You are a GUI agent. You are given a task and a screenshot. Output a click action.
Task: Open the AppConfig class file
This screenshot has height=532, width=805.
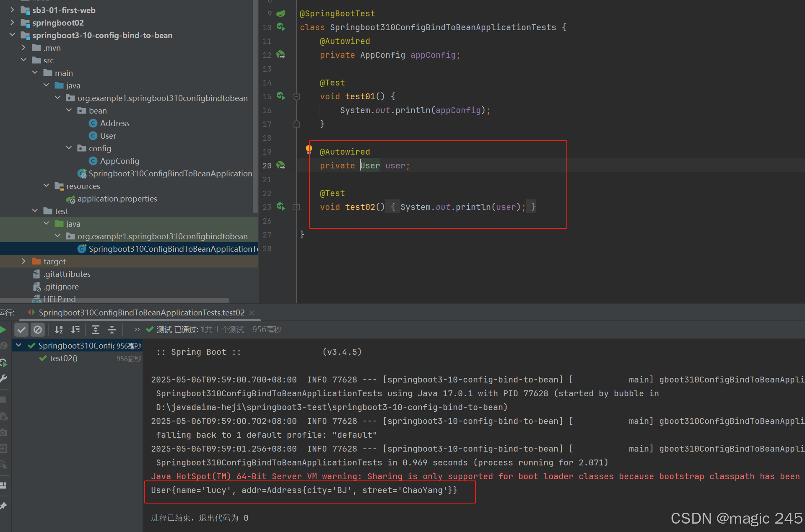click(x=119, y=161)
